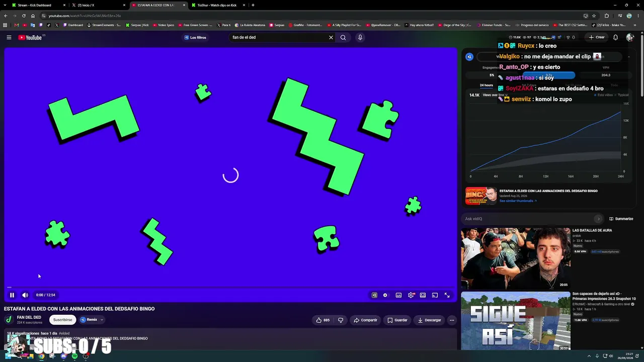Toggle subtitles in the player
This screenshot has height=362, width=644.
(398, 295)
